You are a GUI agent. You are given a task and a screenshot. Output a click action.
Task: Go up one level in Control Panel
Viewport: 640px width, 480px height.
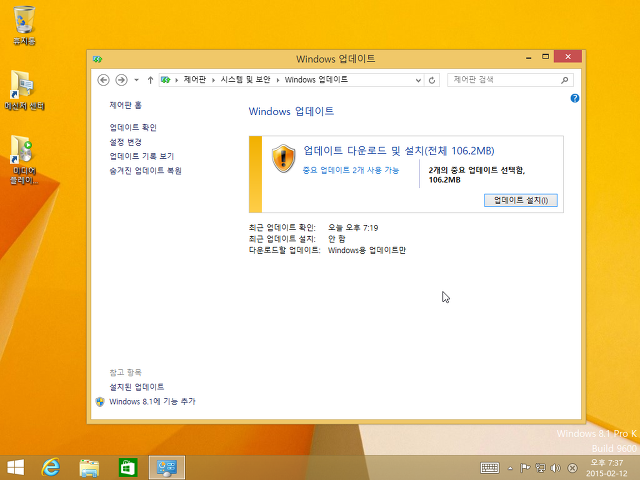pyautogui.click(x=150, y=80)
